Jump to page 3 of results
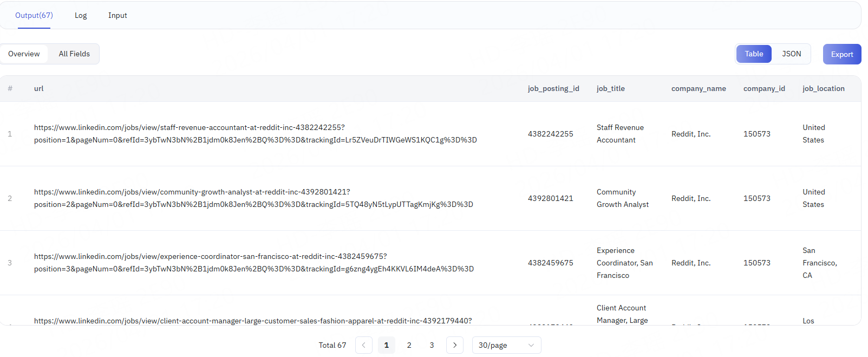Image resolution: width=868 pixels, height=357 pixels. coord(432,345)
